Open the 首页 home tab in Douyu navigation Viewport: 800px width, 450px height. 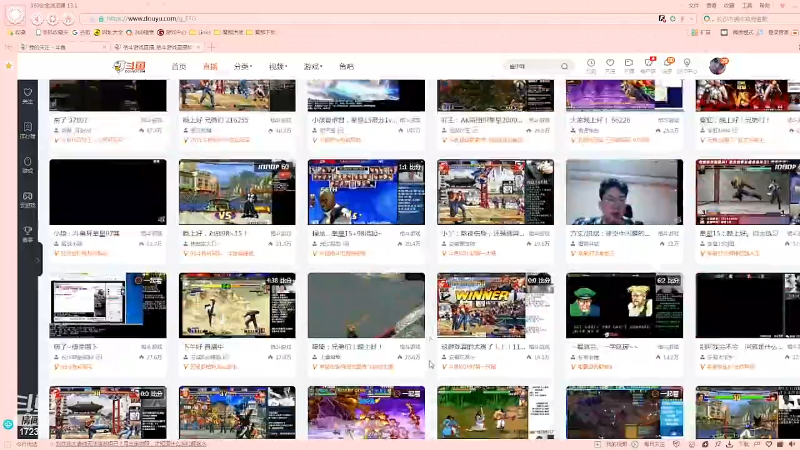[x=179, y=66]
